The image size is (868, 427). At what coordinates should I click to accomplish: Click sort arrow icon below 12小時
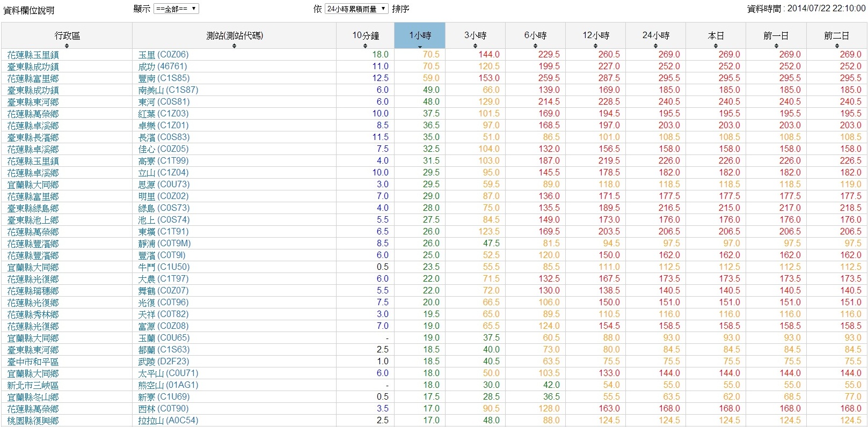tap(595, 46)
